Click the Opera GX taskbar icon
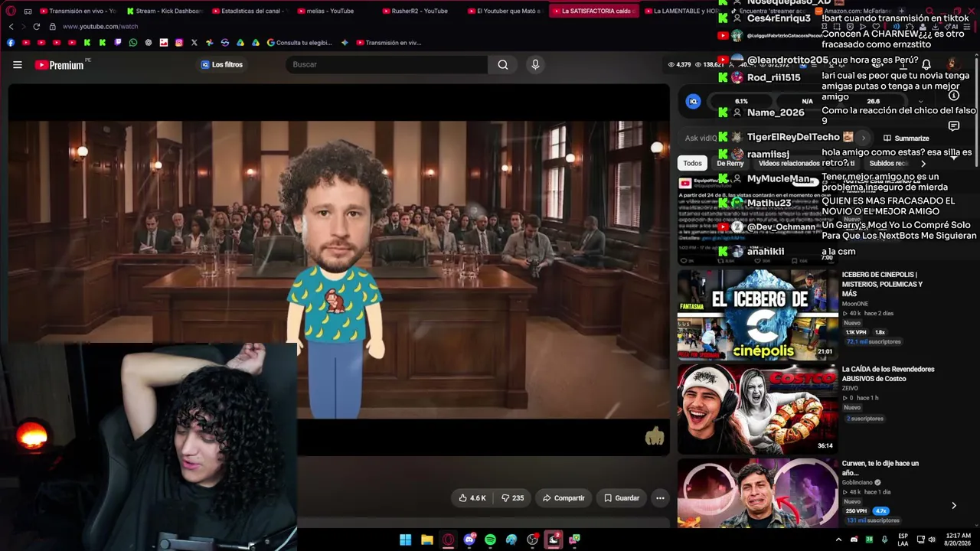 449,540
